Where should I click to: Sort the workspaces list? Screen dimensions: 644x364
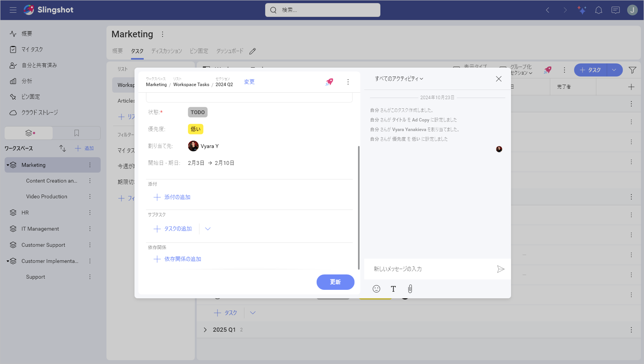point(63,148)
